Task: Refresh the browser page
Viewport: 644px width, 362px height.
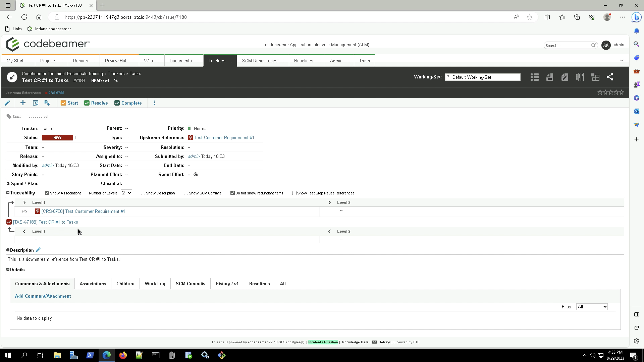Action: (x=24, y=17)
